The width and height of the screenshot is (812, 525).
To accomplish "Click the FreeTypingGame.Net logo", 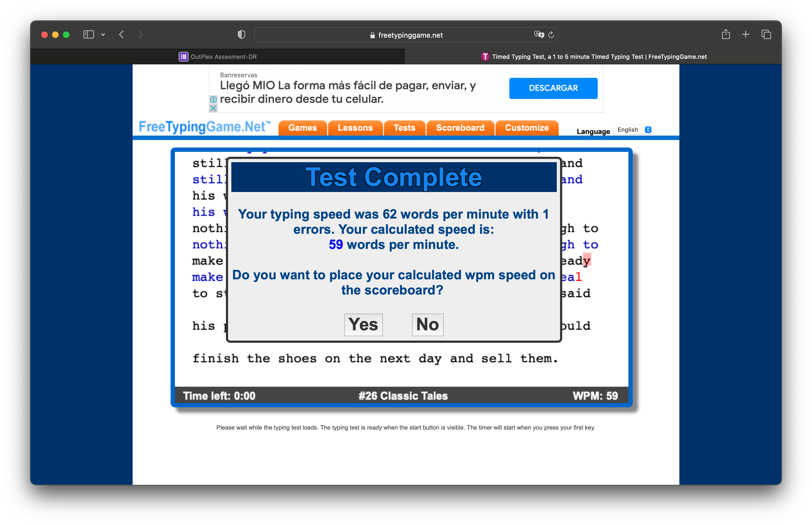I will point(204,127).
